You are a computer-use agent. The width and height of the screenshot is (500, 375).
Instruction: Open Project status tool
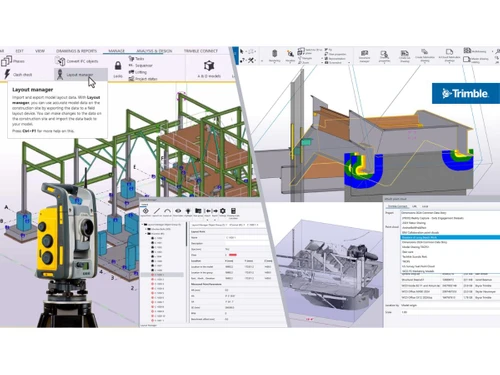click(x=143, y=79)
